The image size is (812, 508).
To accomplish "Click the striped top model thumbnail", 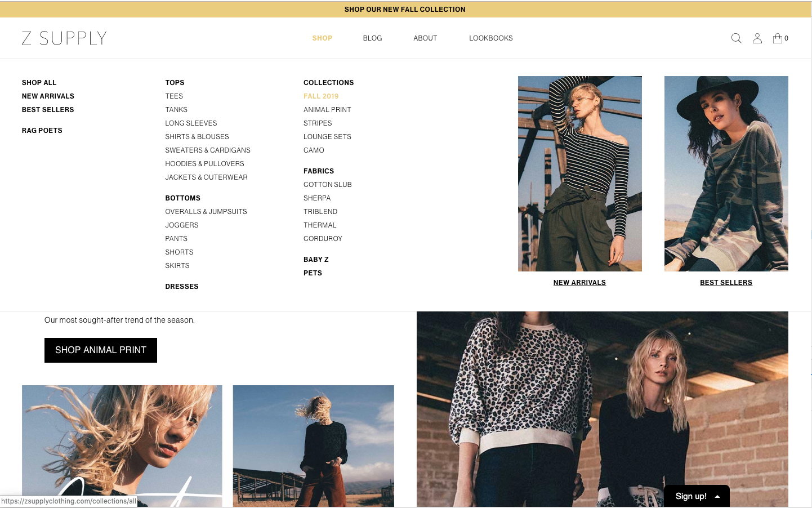I will [x=579, y=173].
